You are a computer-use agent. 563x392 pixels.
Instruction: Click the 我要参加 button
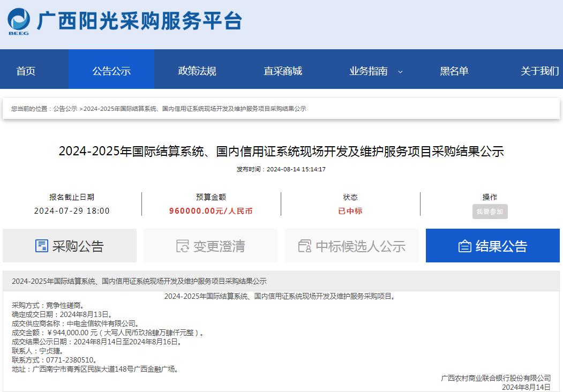tap(490, 212)
